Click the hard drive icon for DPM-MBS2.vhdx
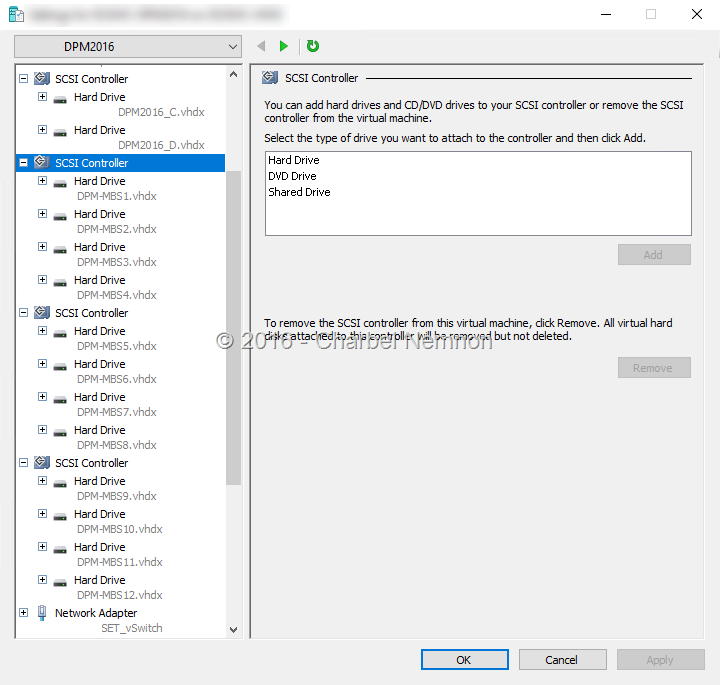720x685 pixels. (x=60, y=216)
